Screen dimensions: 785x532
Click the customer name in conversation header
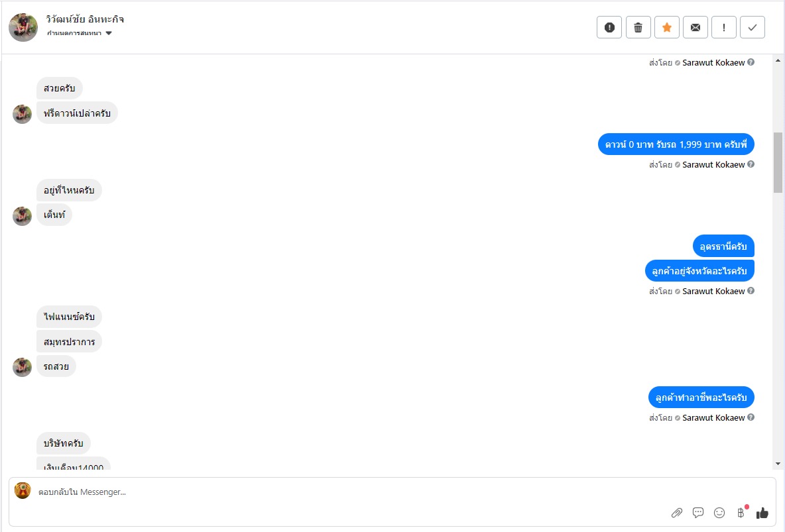pyautogui.click(x=86, y=19)
